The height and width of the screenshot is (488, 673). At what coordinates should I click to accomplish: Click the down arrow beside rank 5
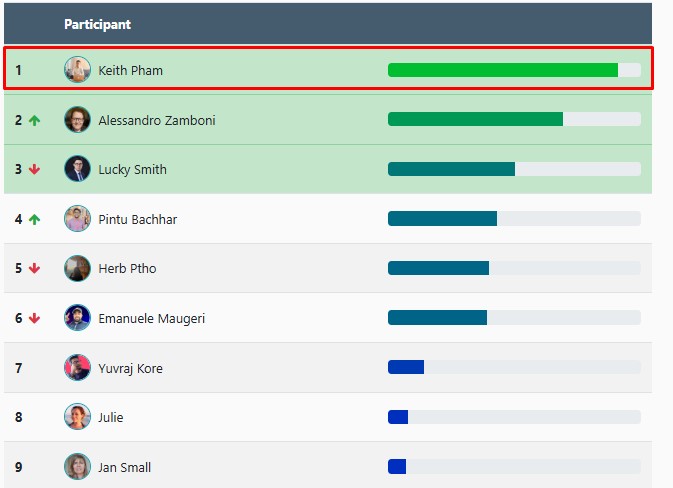click(x=35, y=269)
